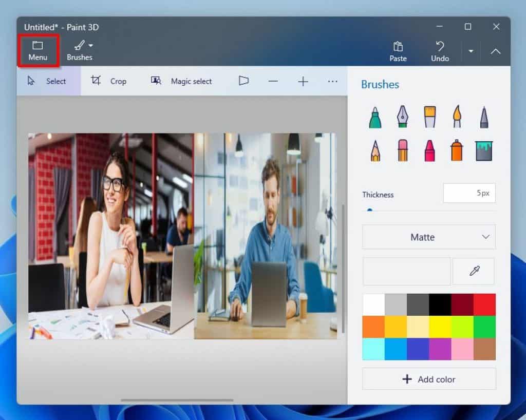The image size is (526, 420).
Task: Zoom in with the plus icon
Action: [x=303, y=82]
